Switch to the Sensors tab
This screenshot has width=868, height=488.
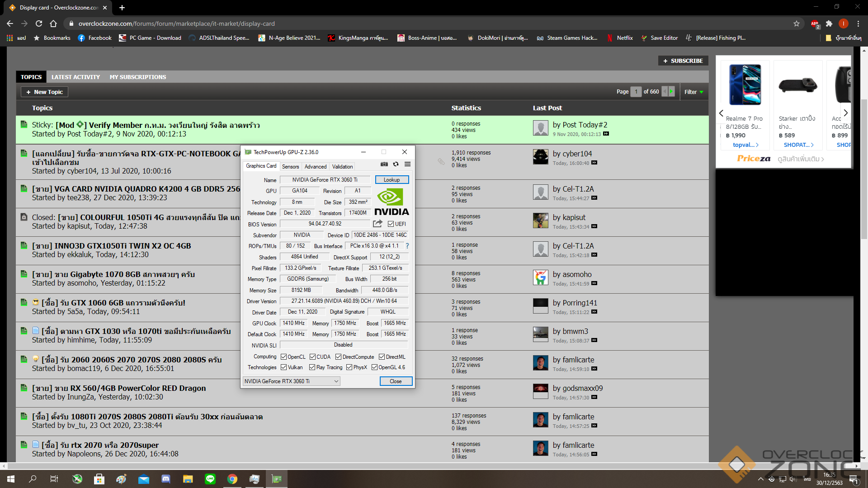coord(290,167)
